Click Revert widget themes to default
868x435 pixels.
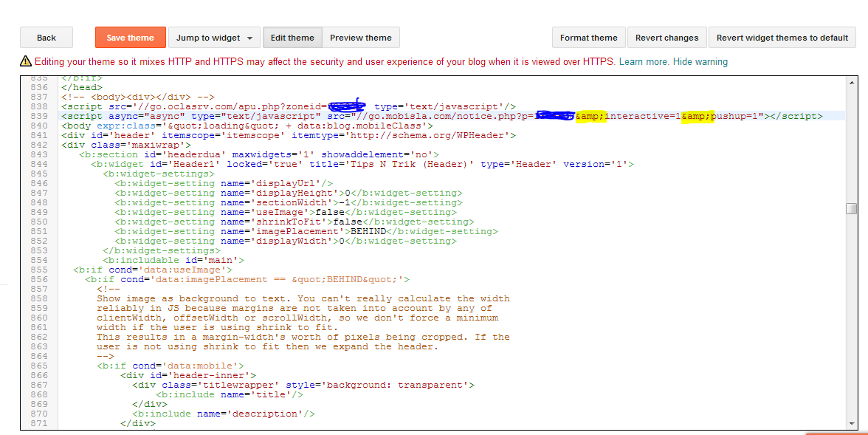tap(782, 38)
